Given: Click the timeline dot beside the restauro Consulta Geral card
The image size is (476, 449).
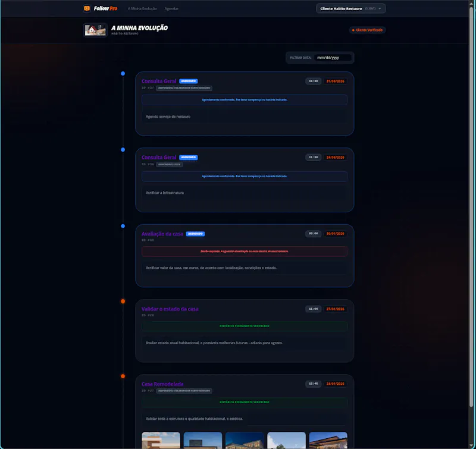Looking at the screenshot, I should click(x=123, y=73).
